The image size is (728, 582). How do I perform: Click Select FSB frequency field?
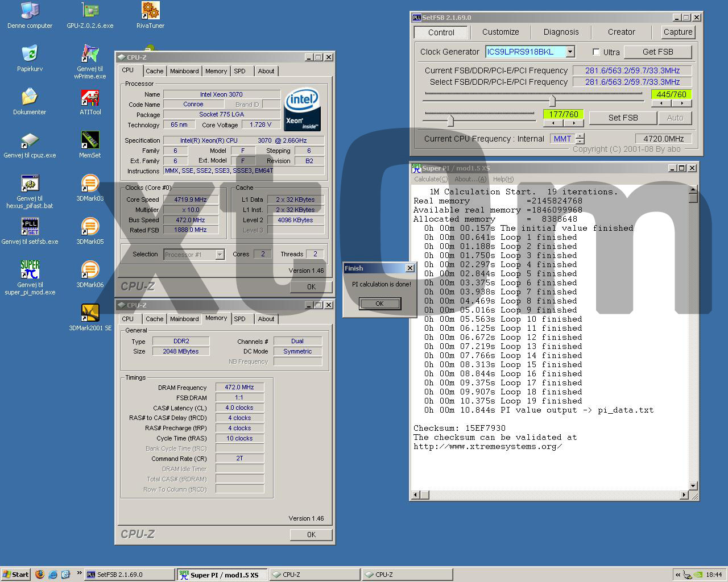coord(632,82)
